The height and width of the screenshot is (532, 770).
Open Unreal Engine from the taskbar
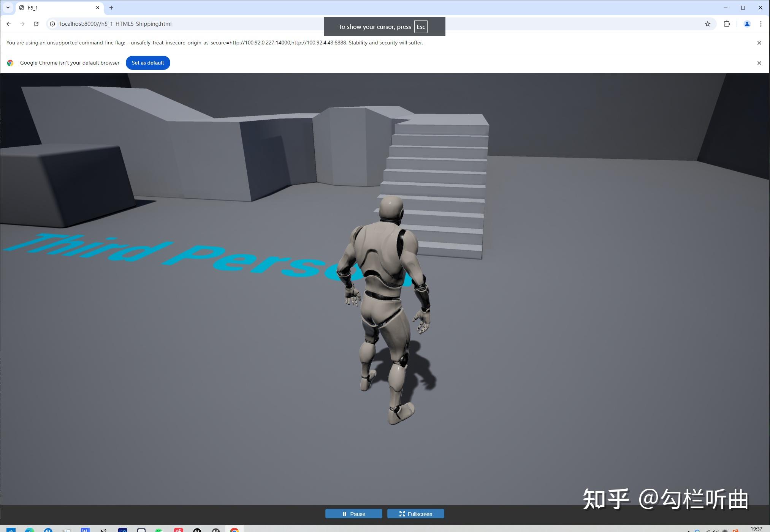pos(198,529)
